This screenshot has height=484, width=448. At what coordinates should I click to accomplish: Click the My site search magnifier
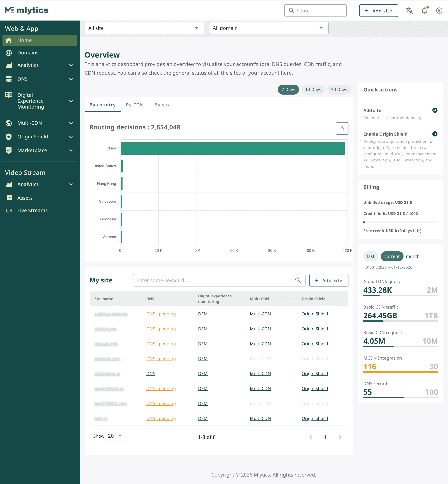pyautogui.click(x=298, y=280)
